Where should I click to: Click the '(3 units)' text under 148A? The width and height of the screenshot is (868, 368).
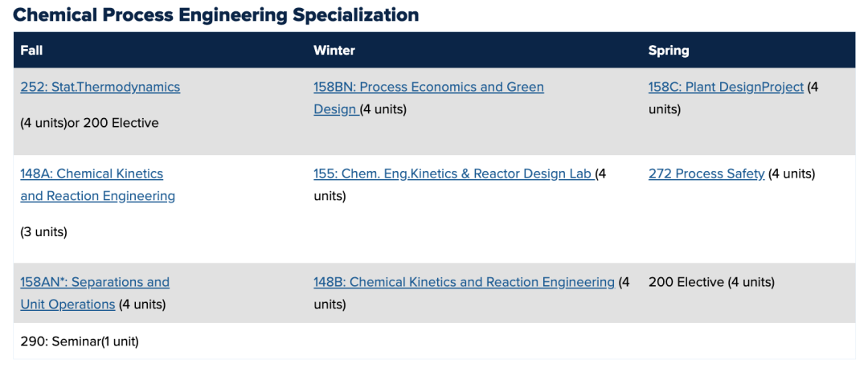click(x=43, y=231)
